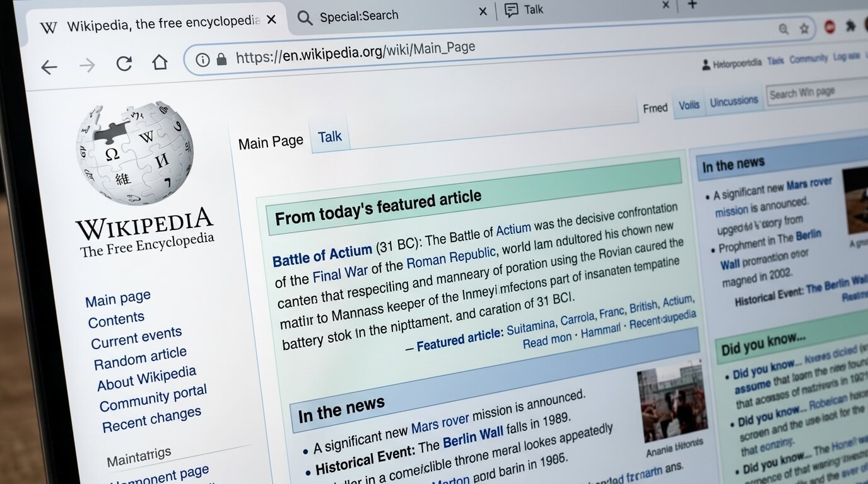The height and width of the screenshot is (484, 868).
Task: Reload the page with the refresh icon
Action: 124,63
